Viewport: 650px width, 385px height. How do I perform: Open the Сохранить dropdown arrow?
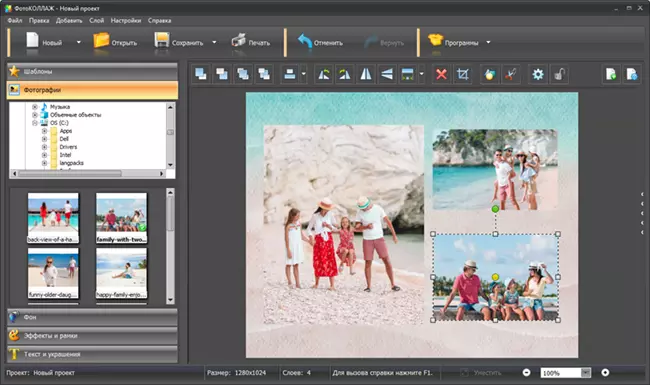(x=214, y=42)
